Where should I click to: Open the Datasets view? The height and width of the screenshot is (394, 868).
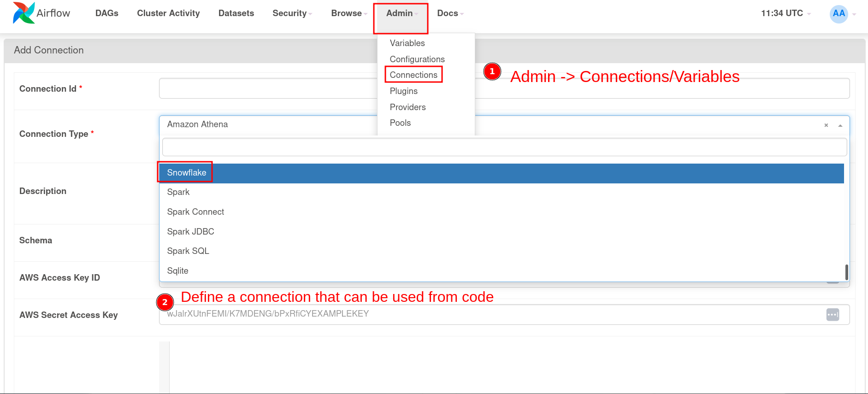coord(236,13)
